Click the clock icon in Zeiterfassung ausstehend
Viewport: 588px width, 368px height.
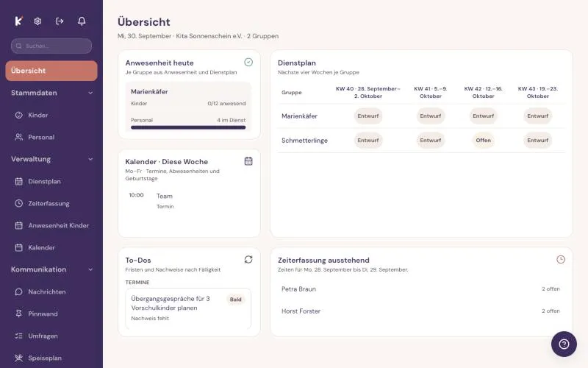pyautogui.click(x=561, y=260)
